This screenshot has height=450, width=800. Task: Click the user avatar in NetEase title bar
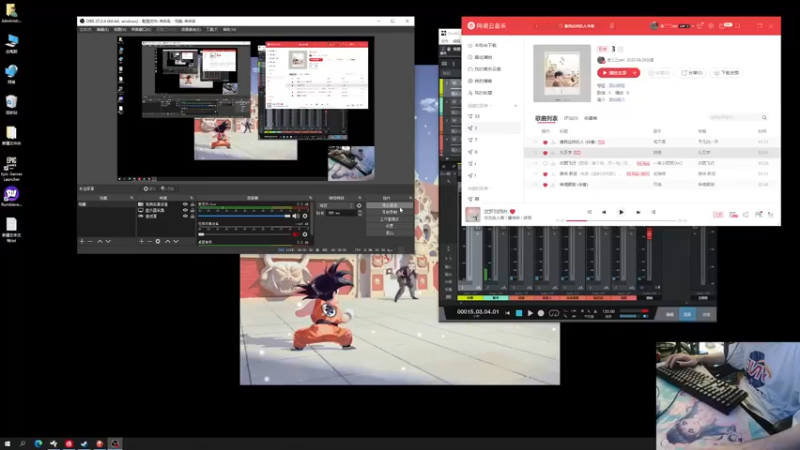[x=654, y=26]
